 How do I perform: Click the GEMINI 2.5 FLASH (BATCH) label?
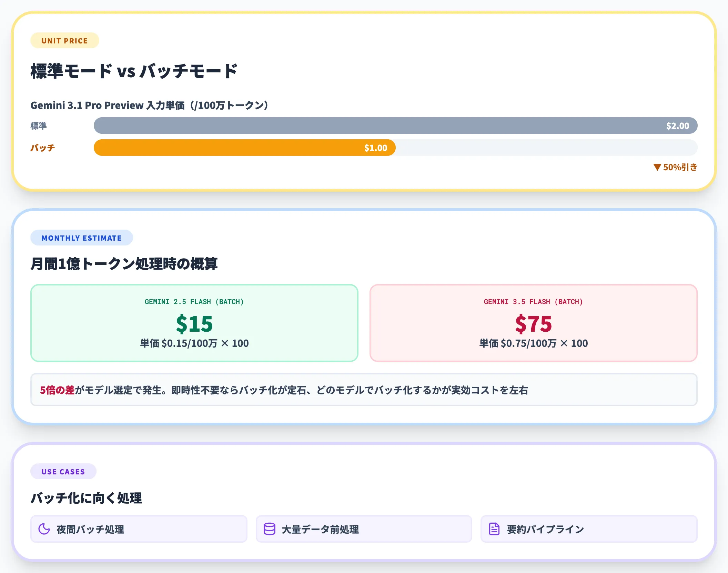point(194,302)
